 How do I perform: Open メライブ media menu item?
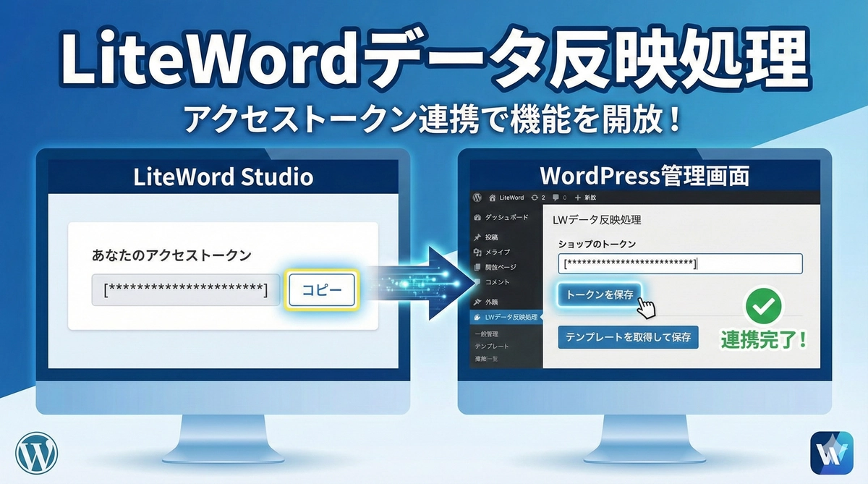pos(496,252)
